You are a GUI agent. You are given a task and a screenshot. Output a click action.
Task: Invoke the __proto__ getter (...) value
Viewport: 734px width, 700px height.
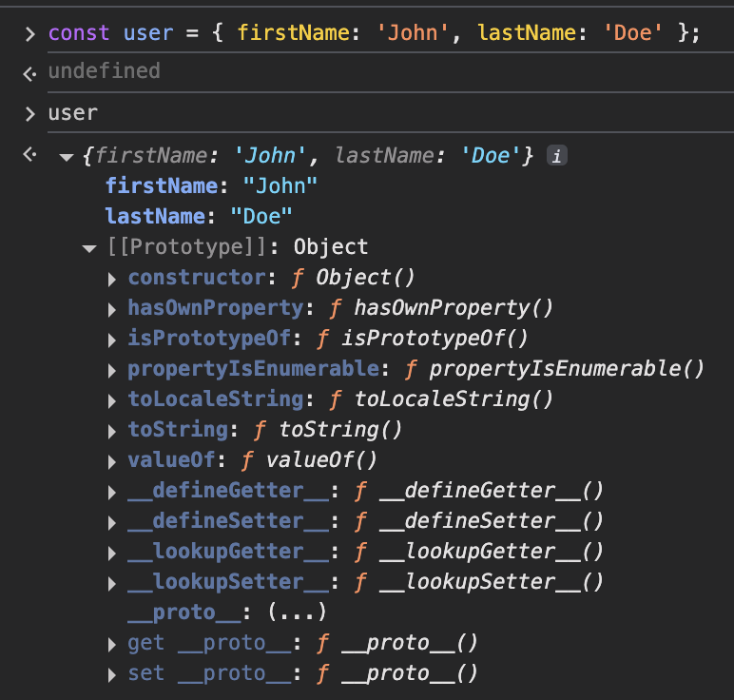(297, 612)
